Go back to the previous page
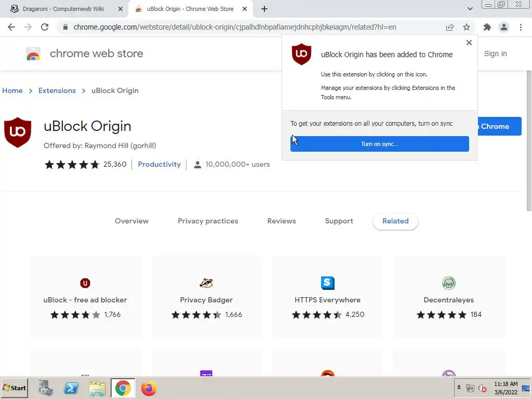 click(x=11, y=27)
